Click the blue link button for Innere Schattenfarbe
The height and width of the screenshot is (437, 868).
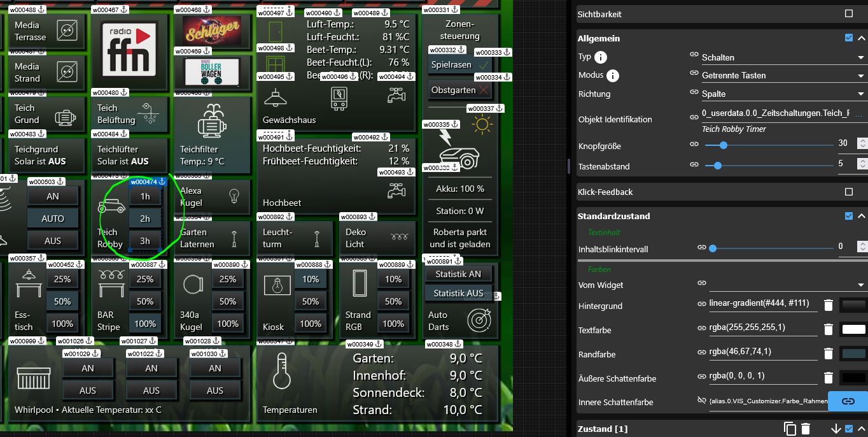[x=847, y=401]
